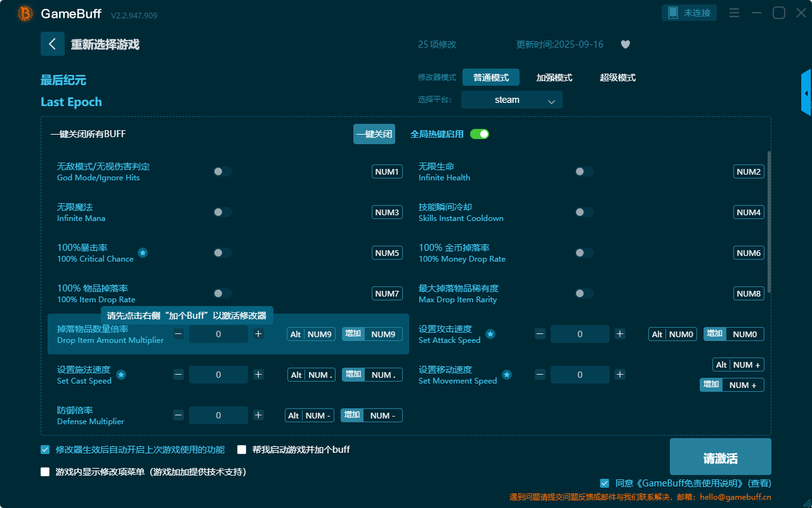Click the phone not-connected icon
The height and width of the screenshot is (508, 812).
pyautogui.click(x=673, y=13)
